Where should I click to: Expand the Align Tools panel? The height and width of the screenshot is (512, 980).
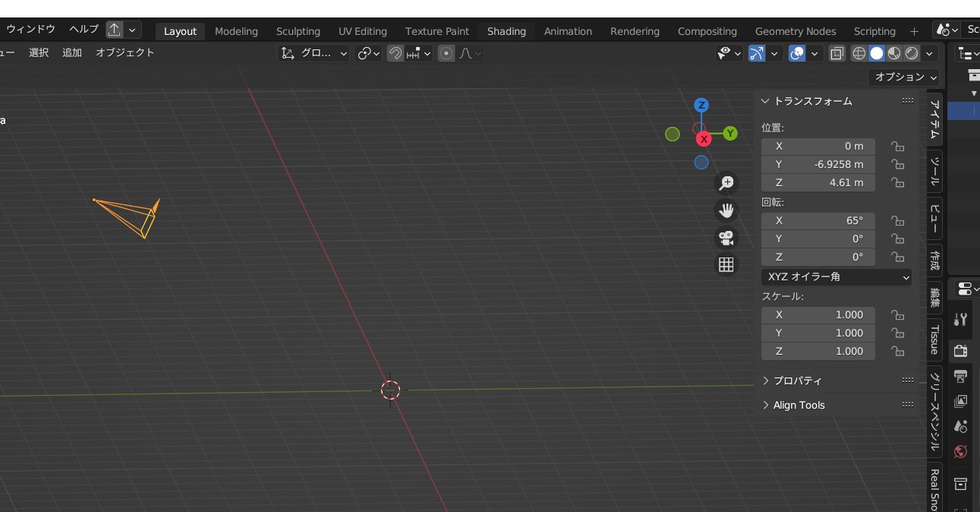click(799, 405)
